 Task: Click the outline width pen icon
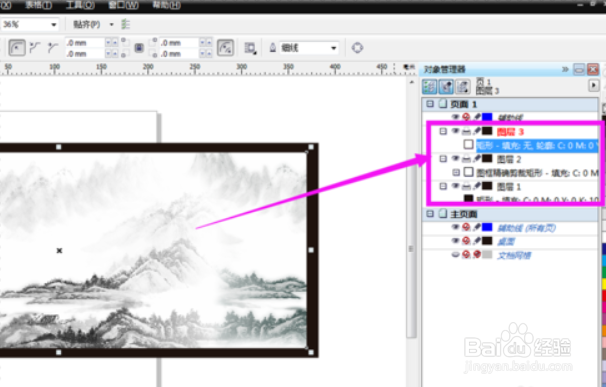[x=272, y=48]
